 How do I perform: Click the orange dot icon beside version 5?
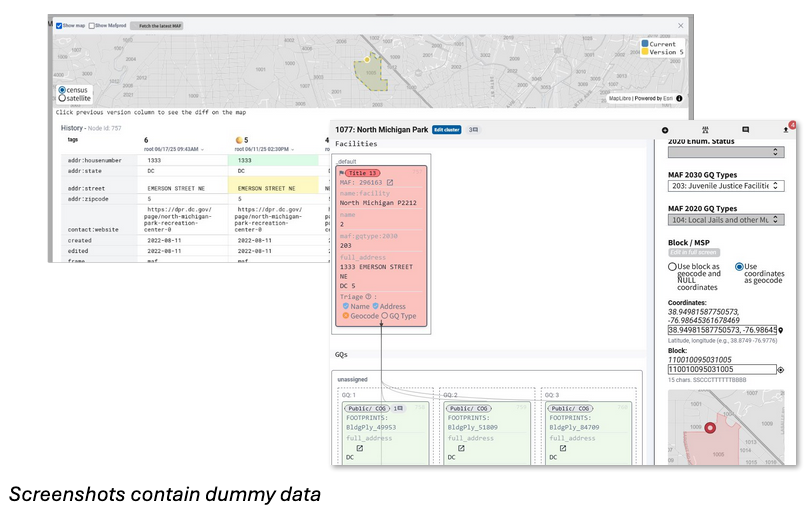[x=239, y=140]
